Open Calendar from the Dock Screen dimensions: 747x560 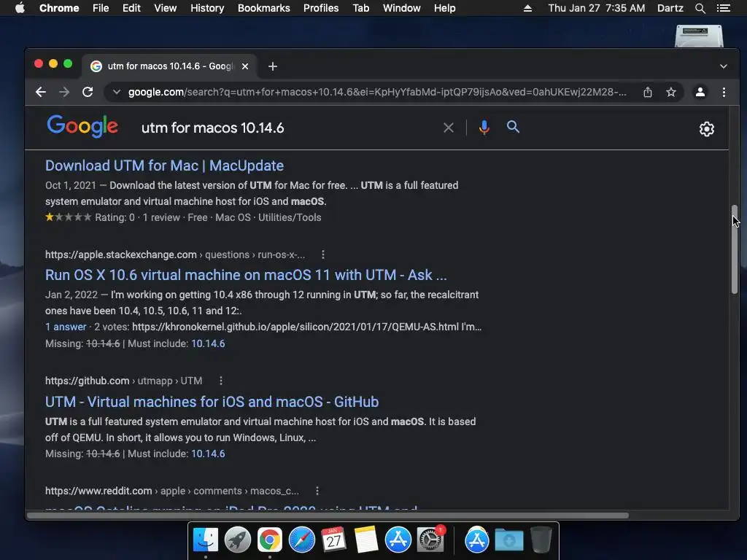(x=333, y=540)
